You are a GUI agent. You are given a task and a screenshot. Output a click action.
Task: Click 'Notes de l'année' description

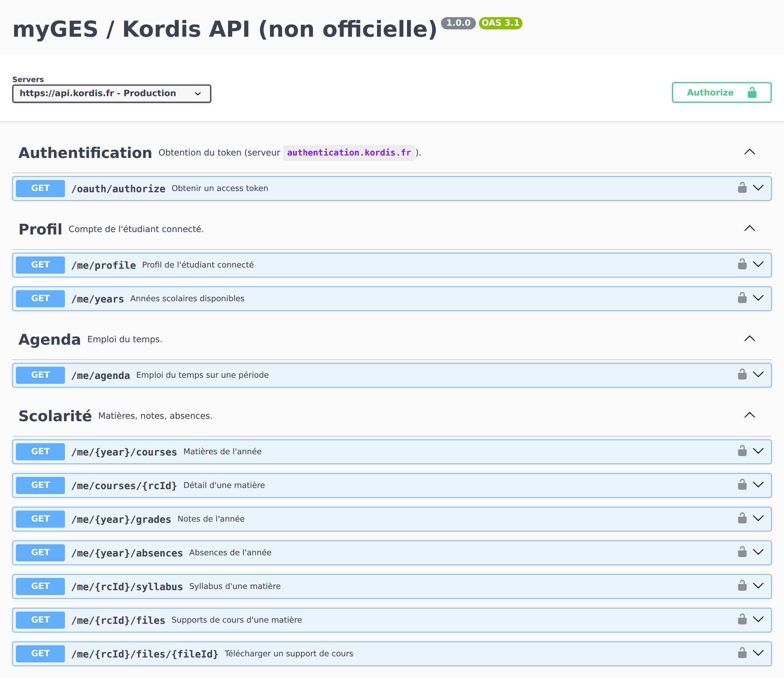click(211, 519)
